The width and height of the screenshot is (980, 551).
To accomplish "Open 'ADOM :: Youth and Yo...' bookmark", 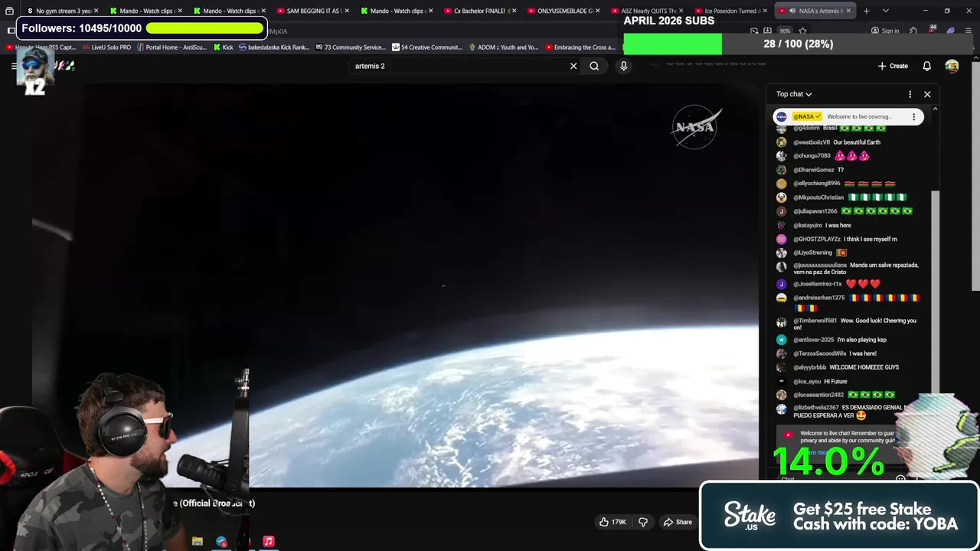I will point(503,47).
